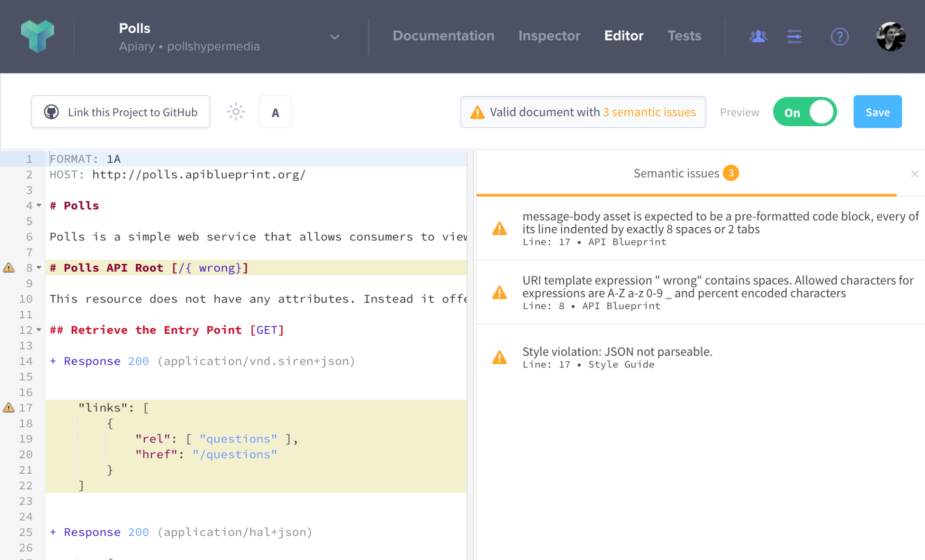Open the URI template expression issue
Image resolution: width=925 pixels, height=560 pixels.
coord(700,292)
